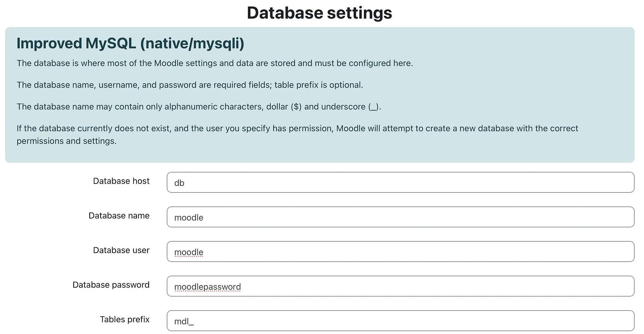
Task: Click the 'Database user' label
Action: click(x=121, y=250)
